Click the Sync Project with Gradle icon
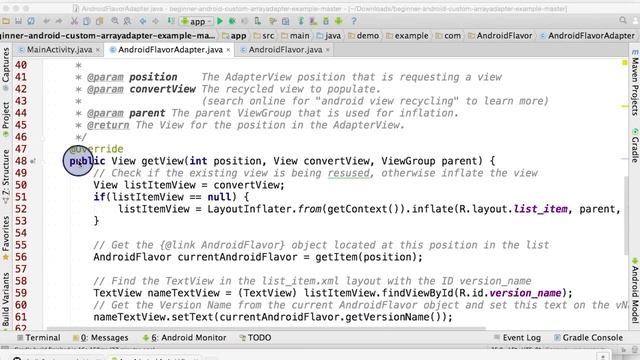 [x=301, y=21]
